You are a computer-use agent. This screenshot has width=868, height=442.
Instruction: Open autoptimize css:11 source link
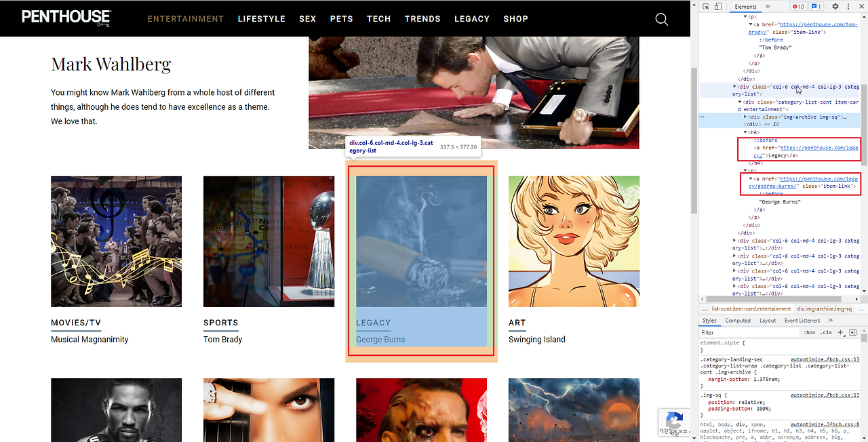pos(825,395)
